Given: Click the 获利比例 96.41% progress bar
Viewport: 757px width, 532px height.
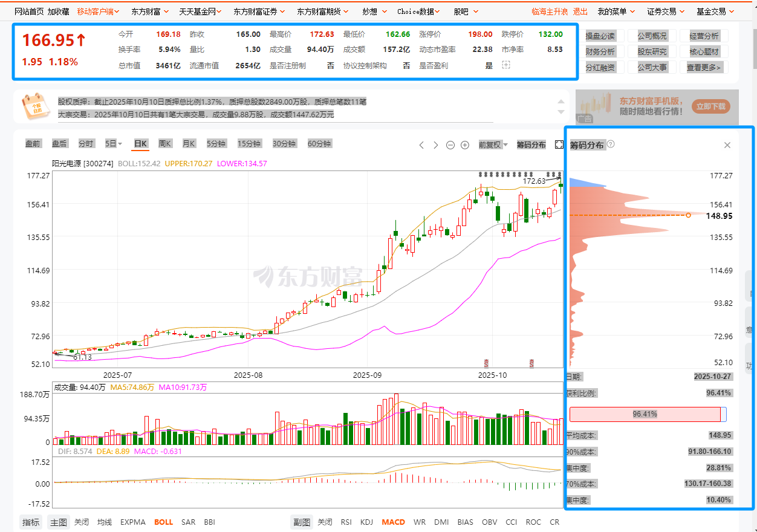Looking at the screenshot, I should pos(648,414).
